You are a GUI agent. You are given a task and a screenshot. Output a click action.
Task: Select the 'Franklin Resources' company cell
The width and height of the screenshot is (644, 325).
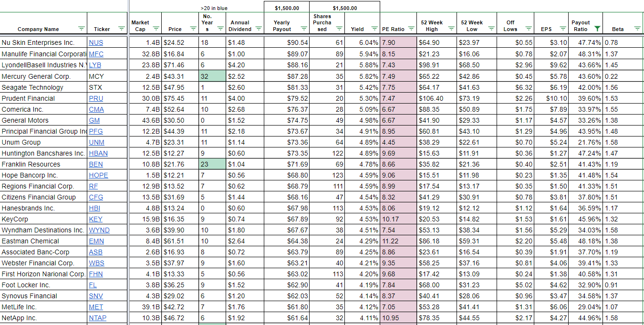click(44, 164)
